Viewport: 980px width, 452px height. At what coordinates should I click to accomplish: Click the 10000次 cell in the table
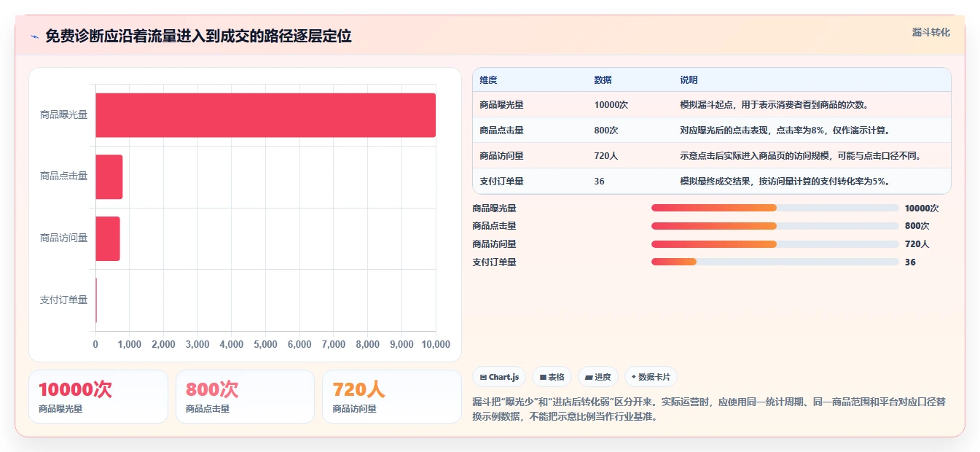[611, 105]
